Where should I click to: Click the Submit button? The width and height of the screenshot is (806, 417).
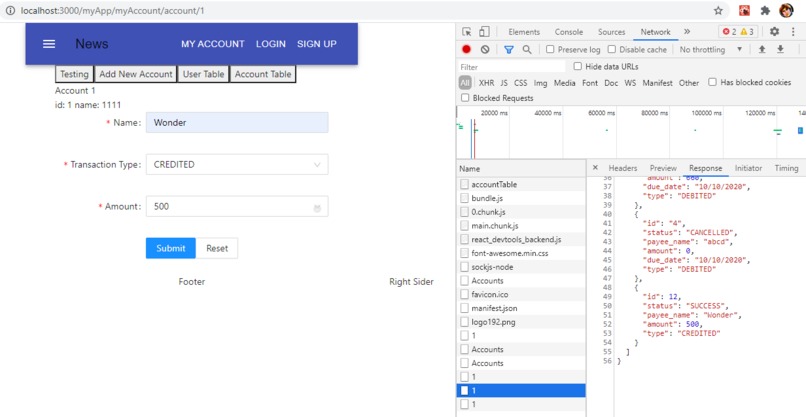pos(171,248)
